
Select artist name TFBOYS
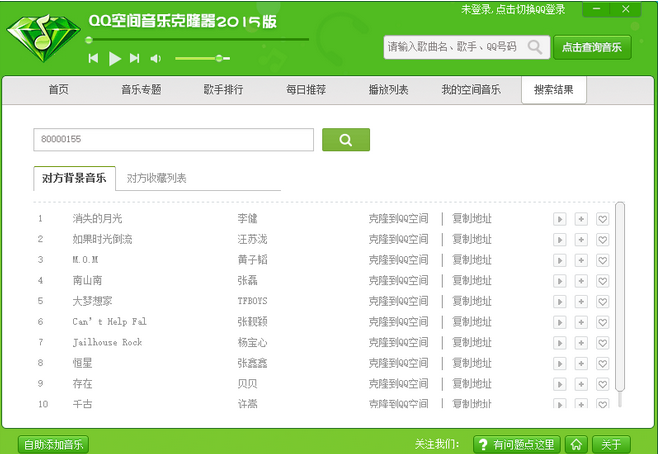tap(252, 301)
